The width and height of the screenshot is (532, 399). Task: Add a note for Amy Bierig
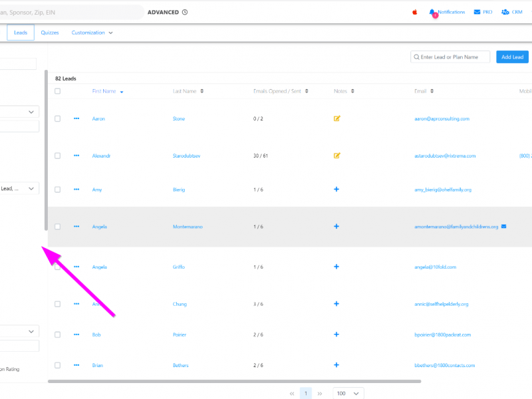336,190
